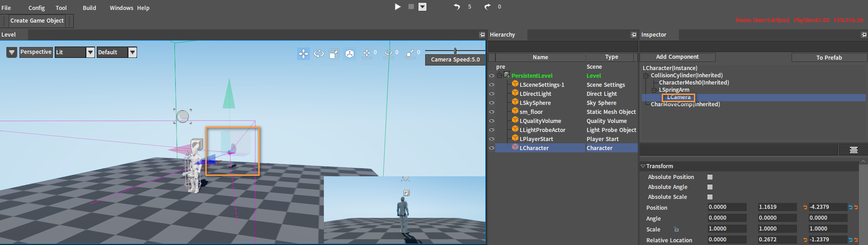
Task: Pin the Inspector panel with pin icon
Action: click(x=863, y=35)
